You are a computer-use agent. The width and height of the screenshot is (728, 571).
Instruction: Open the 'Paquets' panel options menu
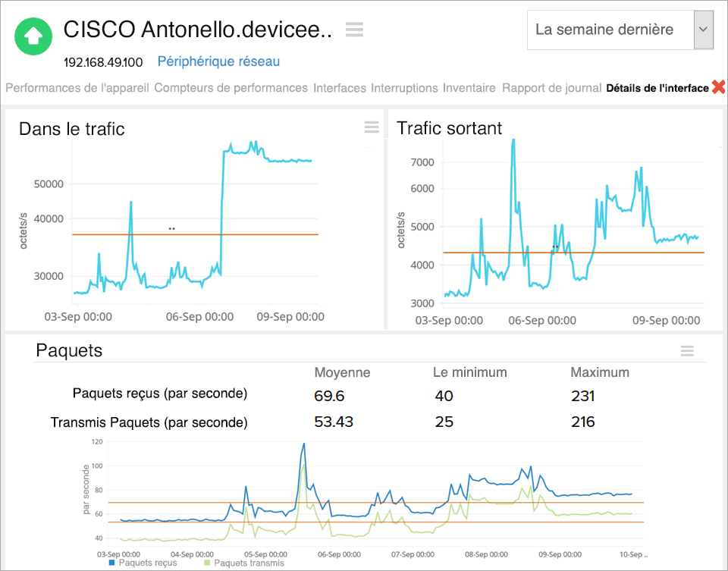coord(687,350)
